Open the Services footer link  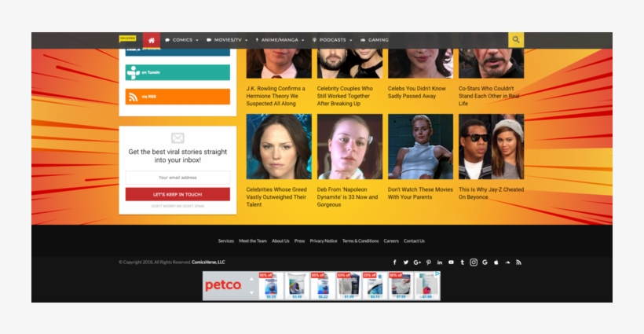click(226, 240)
